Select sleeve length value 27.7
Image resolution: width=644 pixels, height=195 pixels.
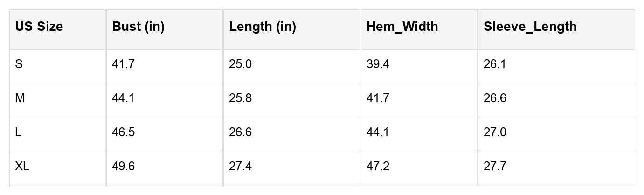[495, 167]
